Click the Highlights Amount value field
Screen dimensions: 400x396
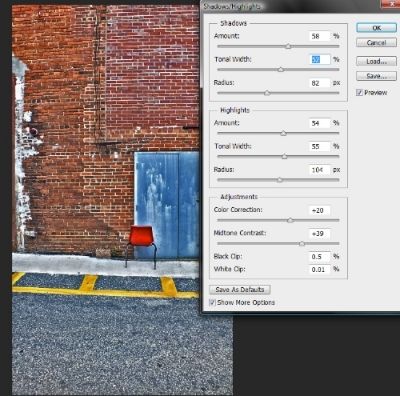(x=319, y=123)
